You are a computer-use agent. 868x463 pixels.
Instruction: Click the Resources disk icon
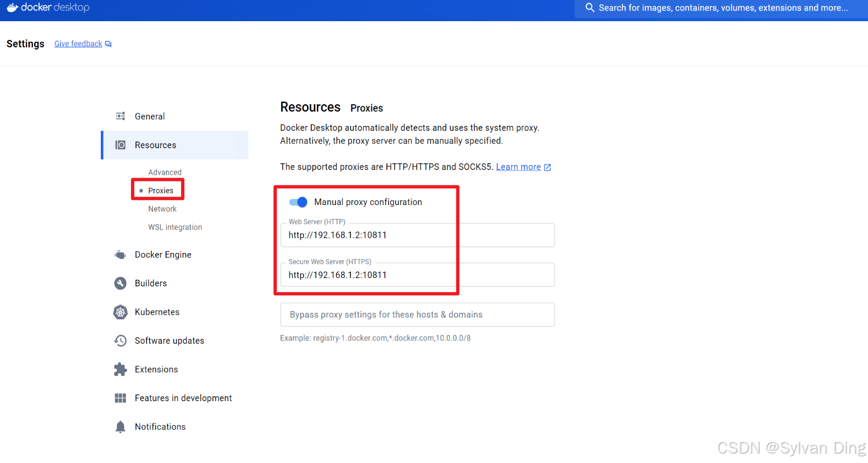120,145
